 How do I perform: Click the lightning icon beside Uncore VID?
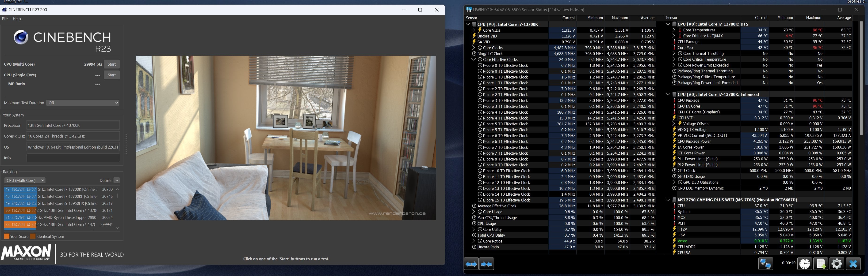(x=474, y=36)
